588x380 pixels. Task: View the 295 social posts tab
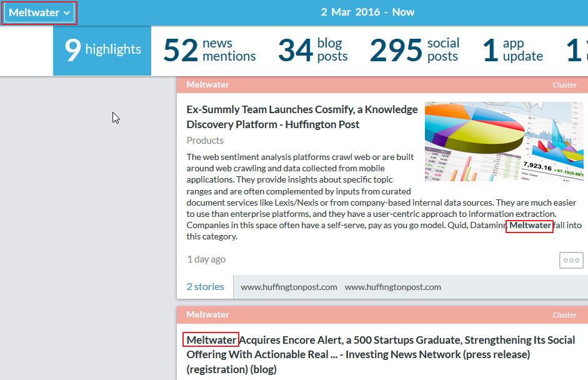click(x=414, y=50)
